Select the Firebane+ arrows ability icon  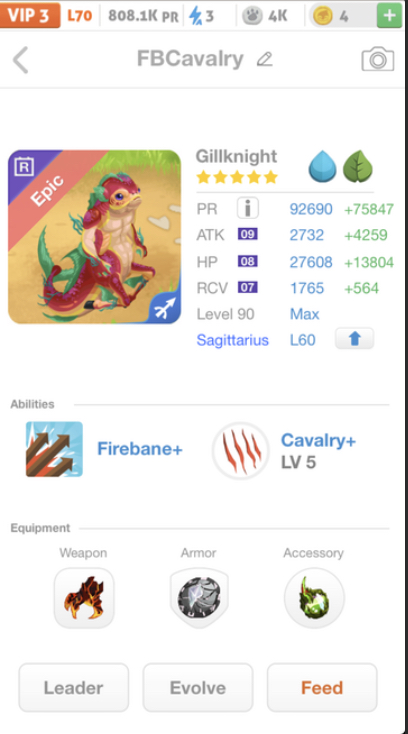[54, 449]
